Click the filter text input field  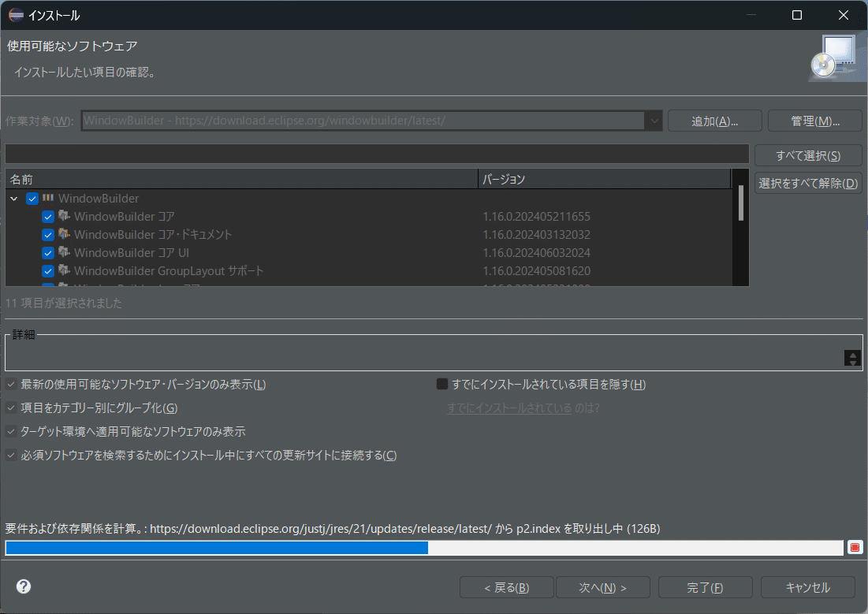tap(377, 154)
